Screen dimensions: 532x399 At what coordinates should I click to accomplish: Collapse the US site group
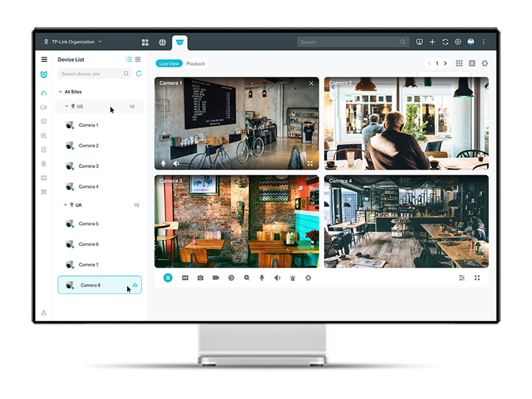pyautogui.click(x=66, y=107)
